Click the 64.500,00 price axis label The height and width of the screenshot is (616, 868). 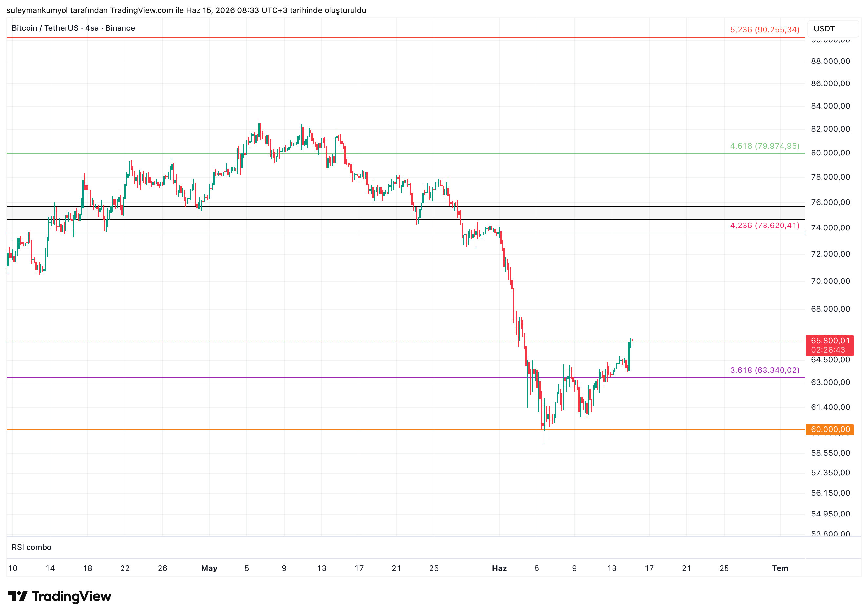[830, 360]
